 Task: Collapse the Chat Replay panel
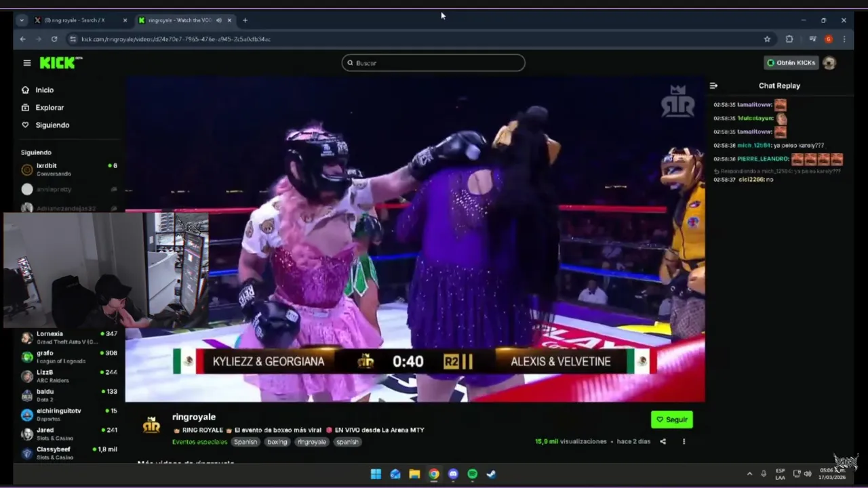713,86
